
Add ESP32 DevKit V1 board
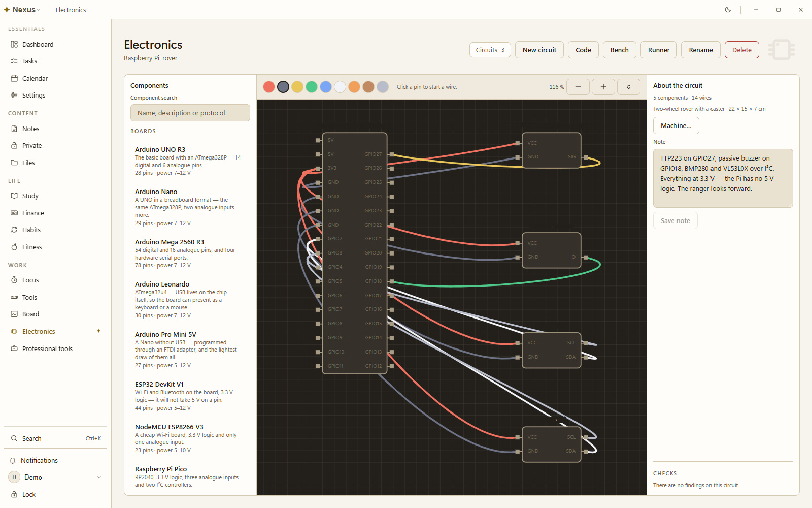(190, 396)
